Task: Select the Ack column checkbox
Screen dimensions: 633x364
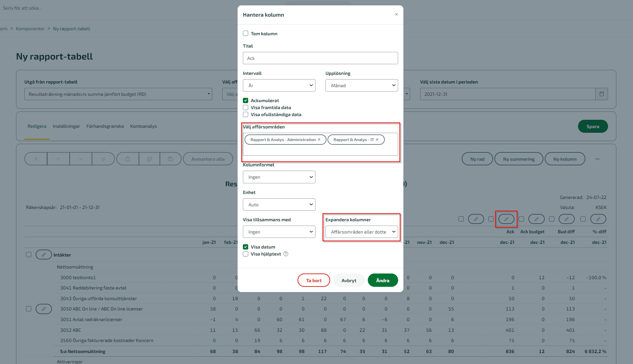Action: pyautogui.click(x=491, y=219)
